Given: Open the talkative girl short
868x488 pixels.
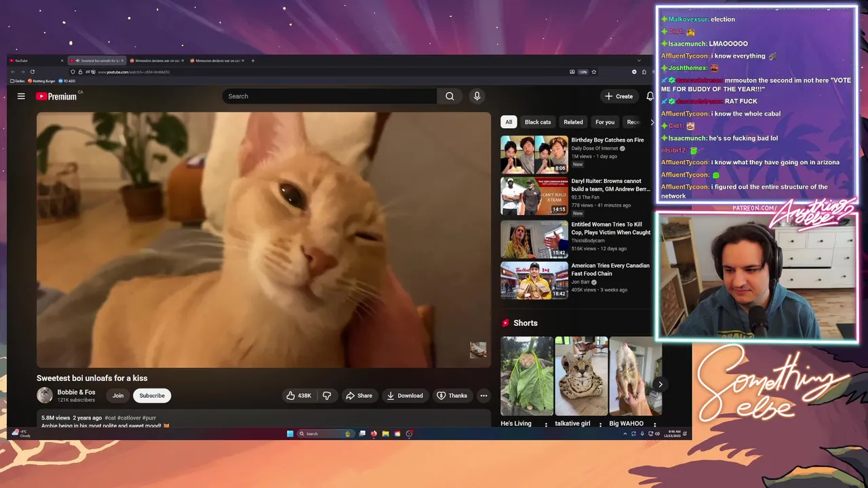Looking at the screenshot, I should pos(581,376).
